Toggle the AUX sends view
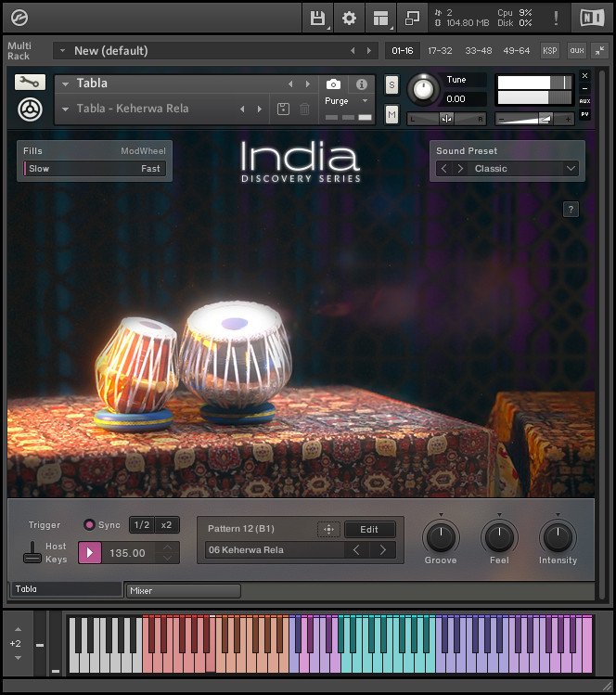The width and height of the screenshot is (616, 695). [x=584, y=101]
